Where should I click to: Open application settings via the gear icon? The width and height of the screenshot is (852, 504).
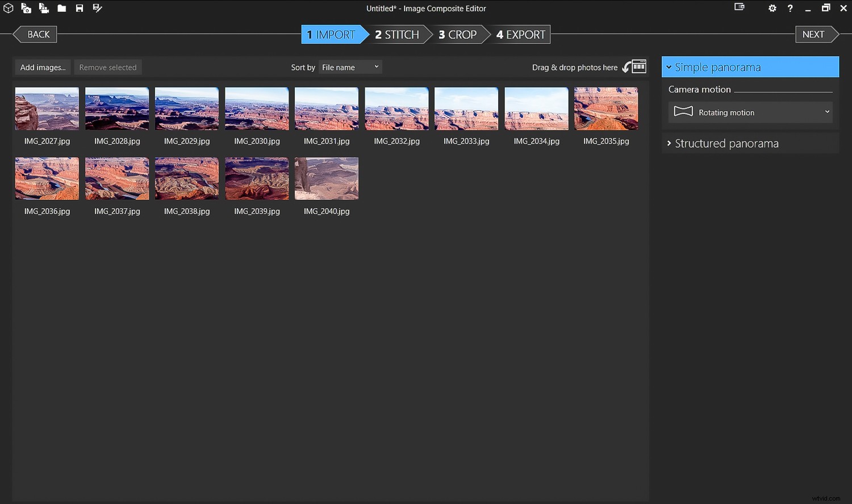coord(772,8)
